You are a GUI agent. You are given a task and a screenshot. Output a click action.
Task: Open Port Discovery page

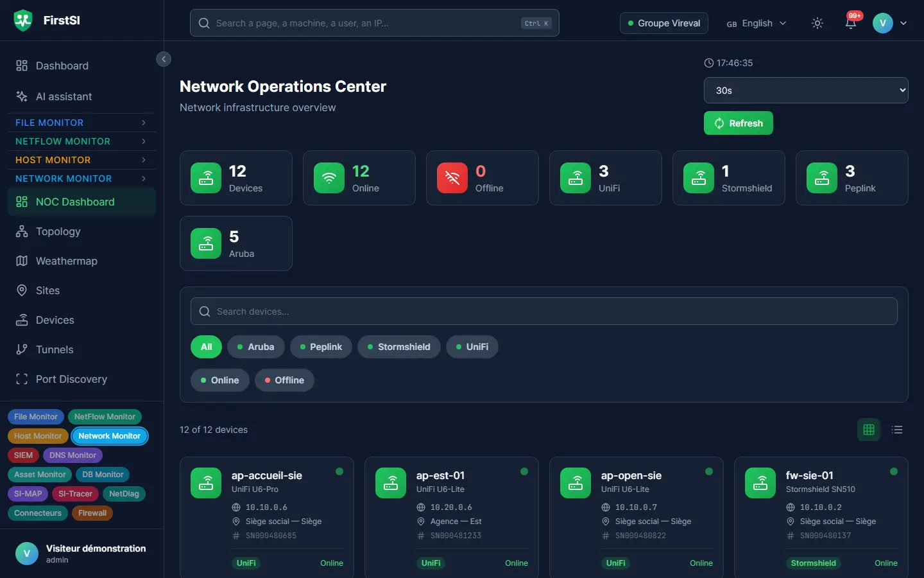(x=81, y=379)
